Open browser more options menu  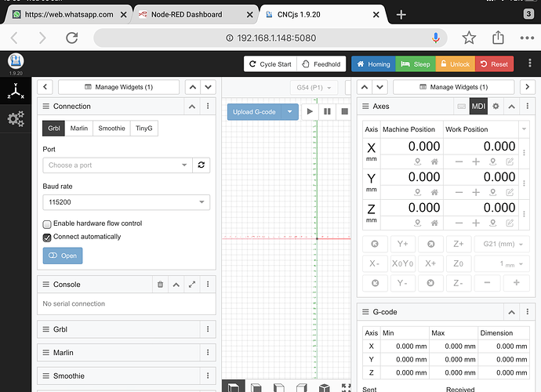pyautogui.click(x=527, y=38)
